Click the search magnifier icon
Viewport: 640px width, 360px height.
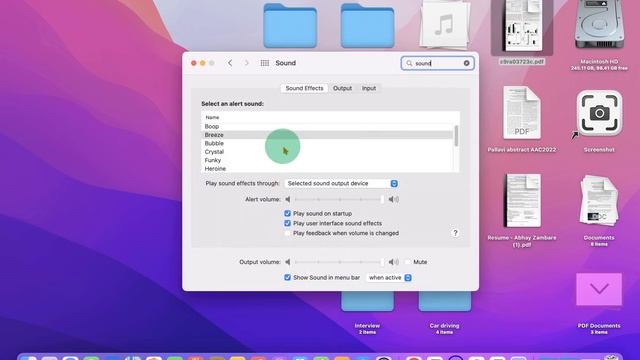tap(409, 63)
